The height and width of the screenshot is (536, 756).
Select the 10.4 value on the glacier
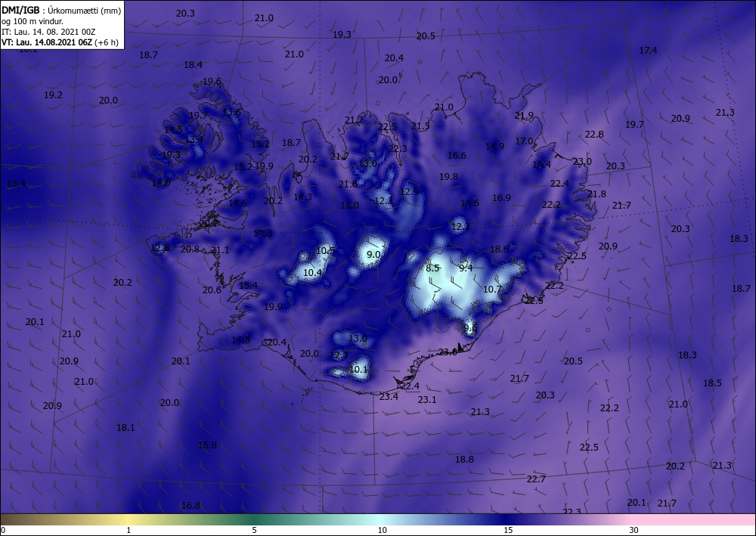312,272
